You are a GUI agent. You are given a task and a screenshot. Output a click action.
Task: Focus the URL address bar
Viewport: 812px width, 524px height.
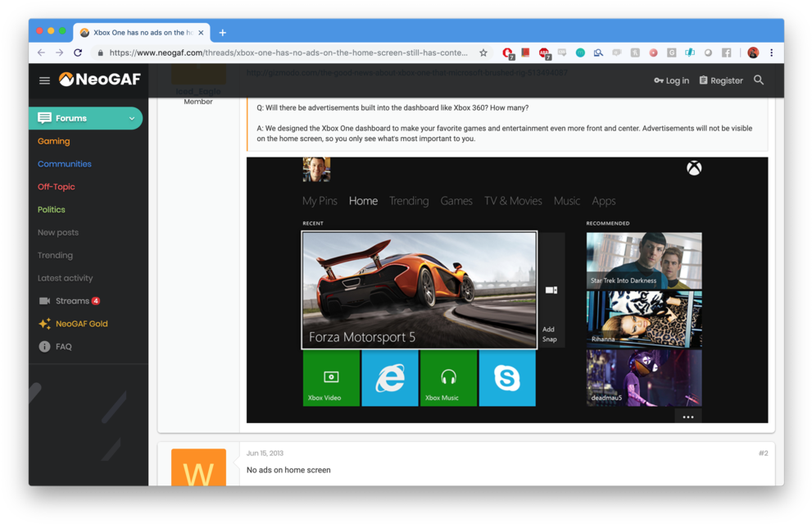click(x=288, y=52)
